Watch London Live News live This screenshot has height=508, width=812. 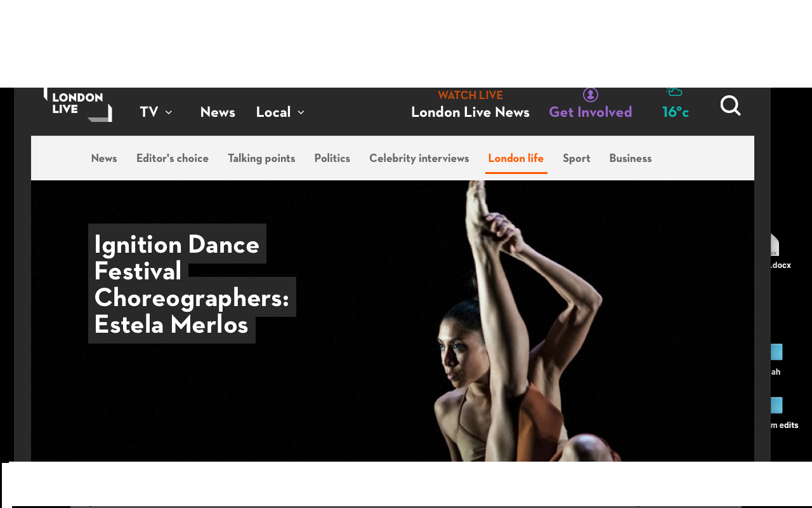pyautogui.click(x=470, y=112)
